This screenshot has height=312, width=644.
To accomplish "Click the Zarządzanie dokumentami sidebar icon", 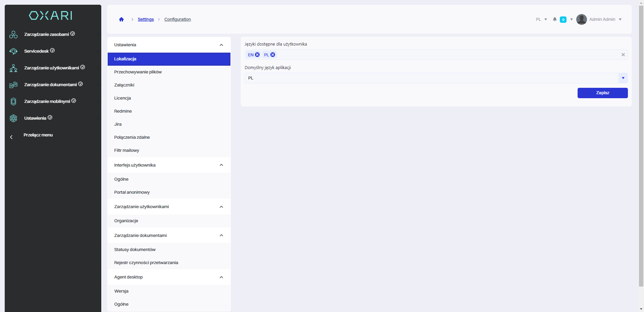I will [13, 85].
